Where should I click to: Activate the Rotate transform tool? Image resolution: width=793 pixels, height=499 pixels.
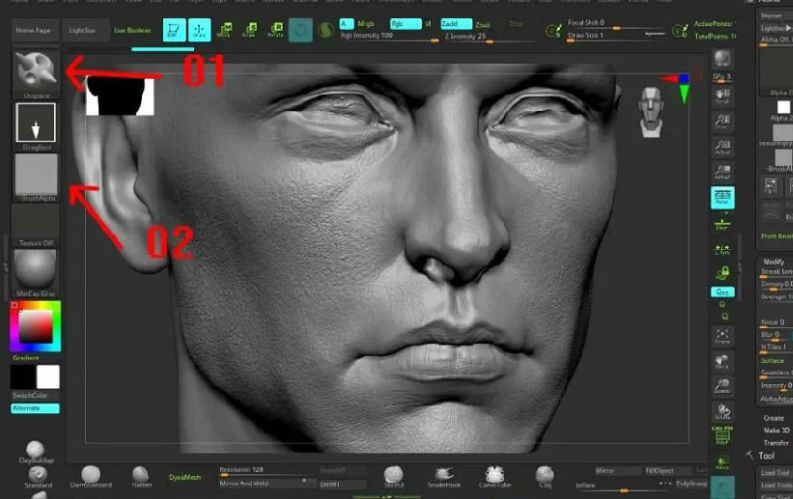[x=275, y=30]
